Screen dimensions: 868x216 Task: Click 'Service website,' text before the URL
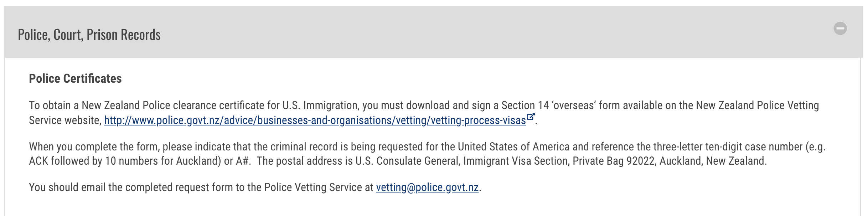[65, 120]
